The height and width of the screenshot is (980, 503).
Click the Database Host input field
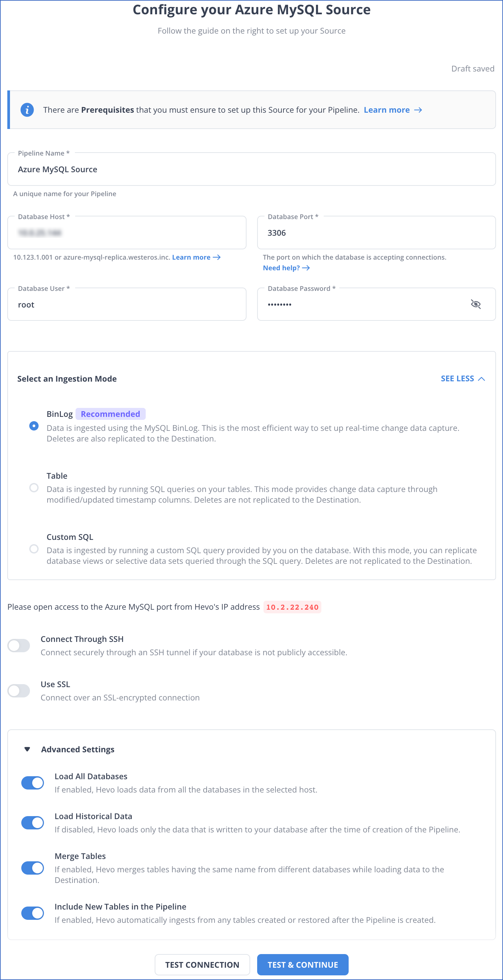coord(127,232)
